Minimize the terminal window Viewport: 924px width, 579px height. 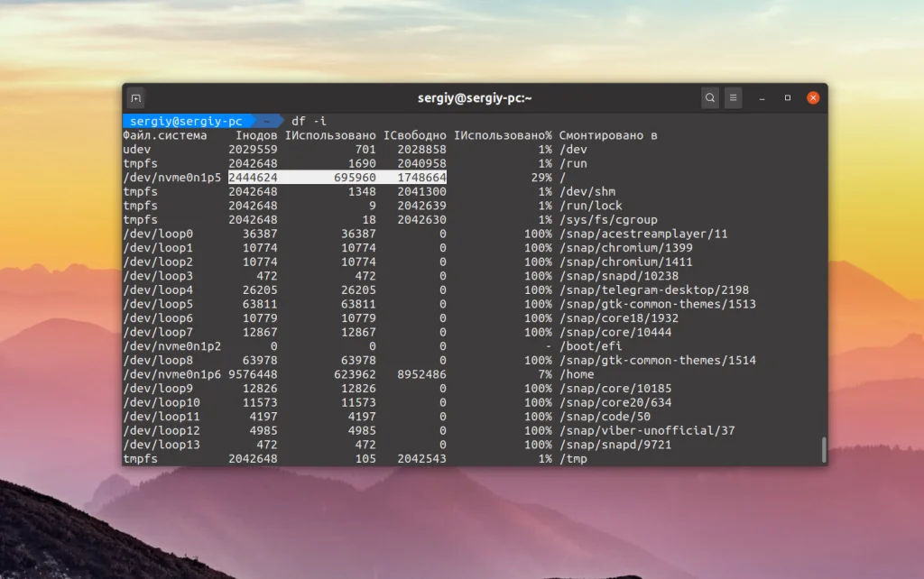[761, 97]
